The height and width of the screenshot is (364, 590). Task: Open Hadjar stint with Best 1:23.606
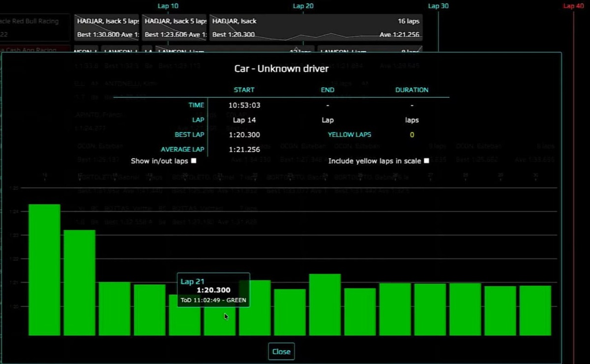pyautogui.click(x=175, y=28)
